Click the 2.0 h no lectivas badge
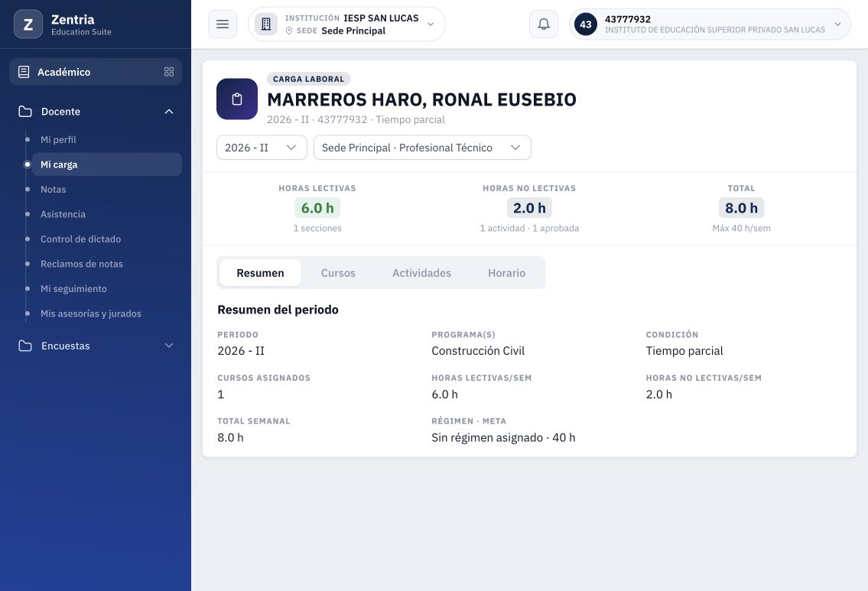 coord(529,208)
